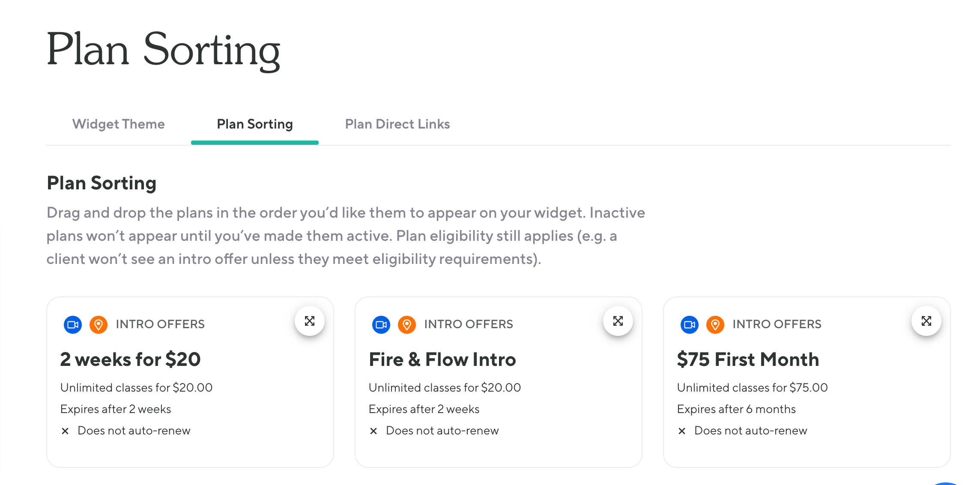Click INTRO OFFERS label on Fire & Flow card
Image resolution: width=980 pixels, height=485 pixels.
(469, 324)
